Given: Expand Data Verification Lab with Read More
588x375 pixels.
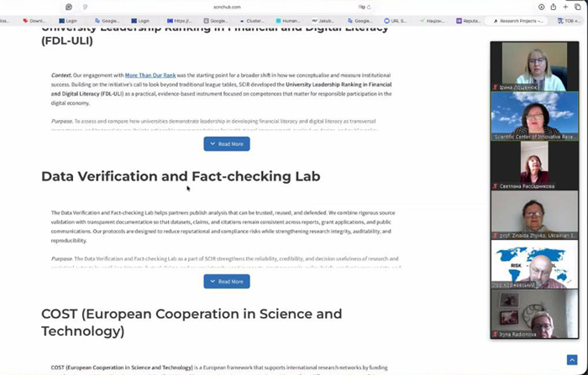Looking at the screenshot, I should [x=227, y=281].
